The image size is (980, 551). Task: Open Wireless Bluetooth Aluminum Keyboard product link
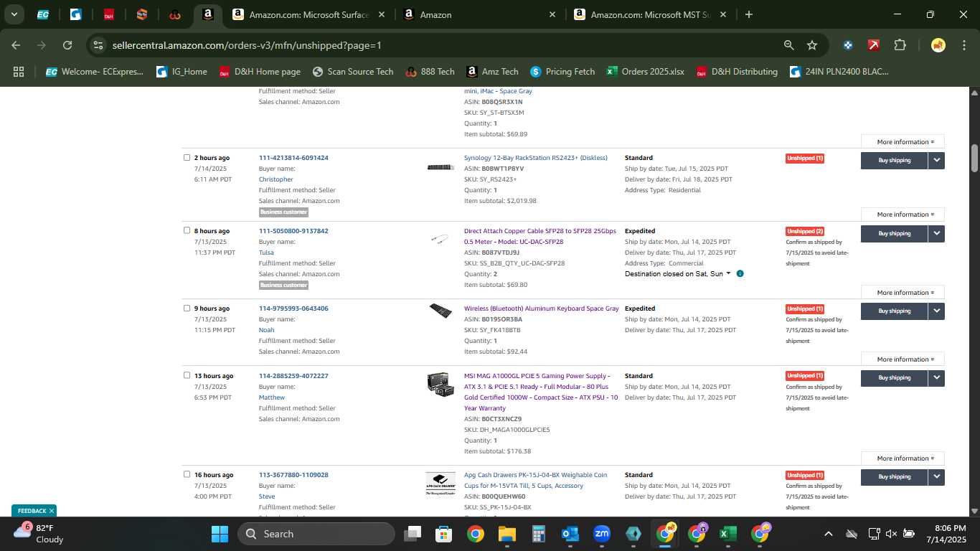click(x=541, y=309)
